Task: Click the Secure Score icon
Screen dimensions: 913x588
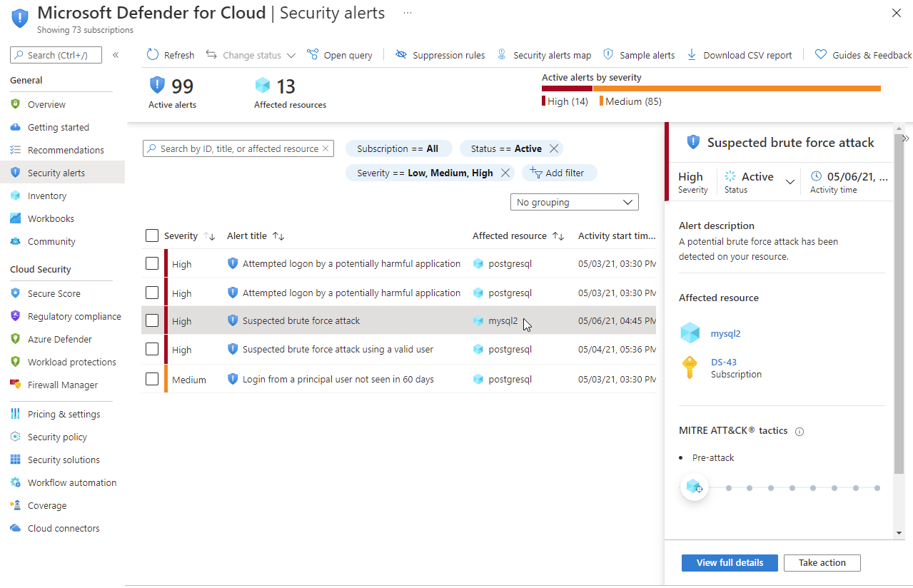Action: click(16, 293)
